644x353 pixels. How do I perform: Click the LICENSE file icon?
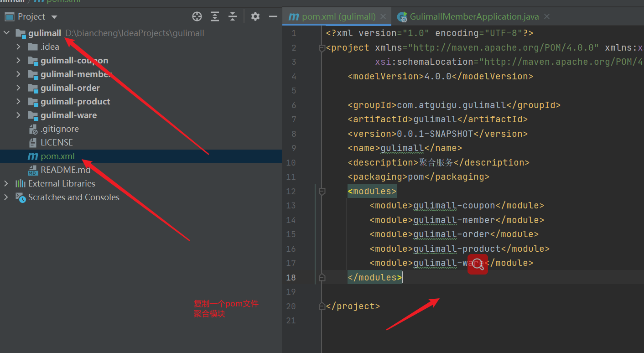[33, 143]
